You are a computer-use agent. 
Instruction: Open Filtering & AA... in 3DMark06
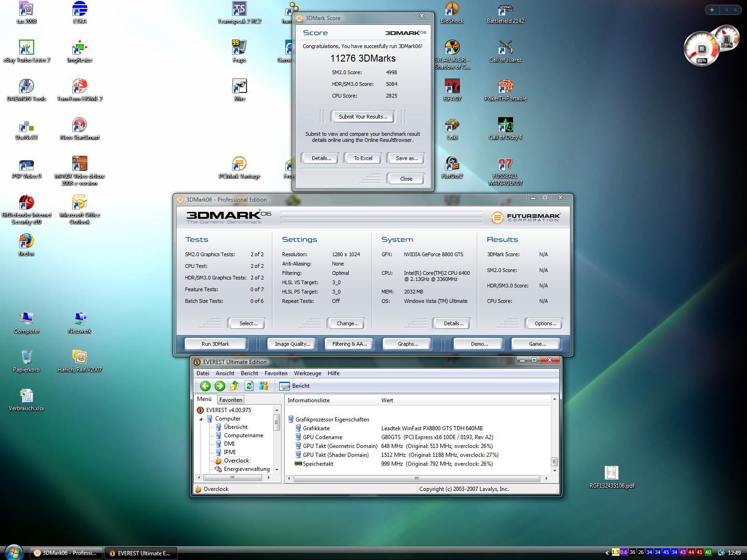pyautogui.click(x=350, y=344)
